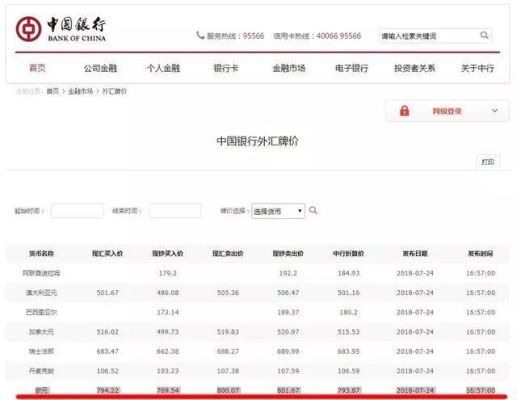Click the 发布时间 column header

coord(480,254)
